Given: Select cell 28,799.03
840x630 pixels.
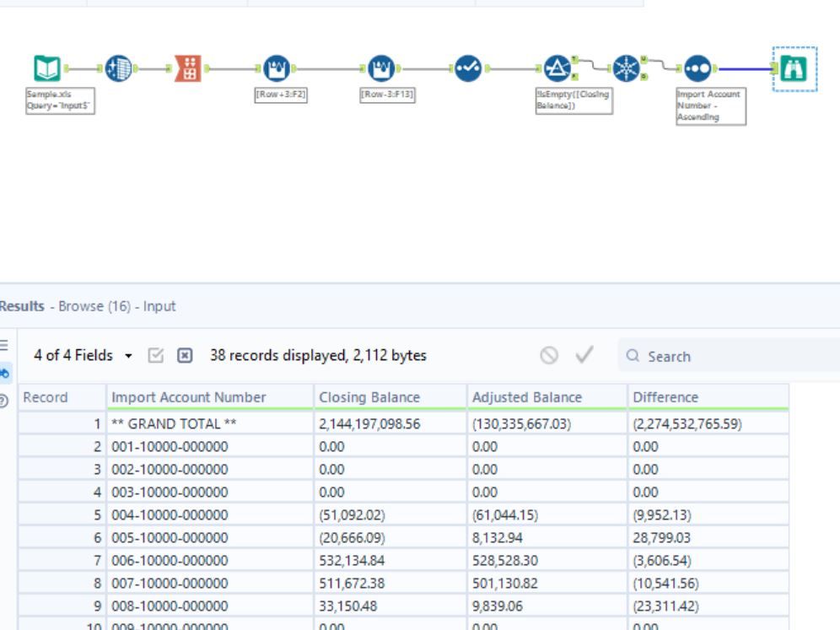Looking at the screenshot, I should pos(708,537).
